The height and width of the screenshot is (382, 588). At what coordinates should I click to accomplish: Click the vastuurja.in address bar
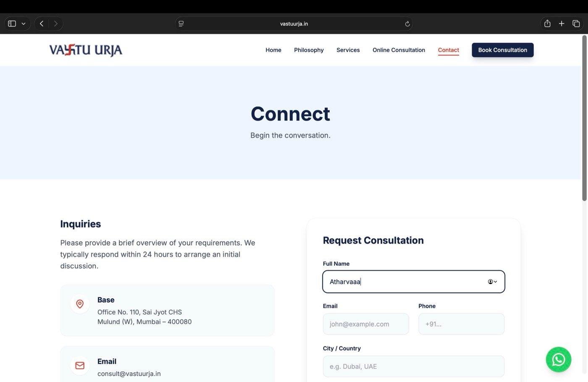294,24
